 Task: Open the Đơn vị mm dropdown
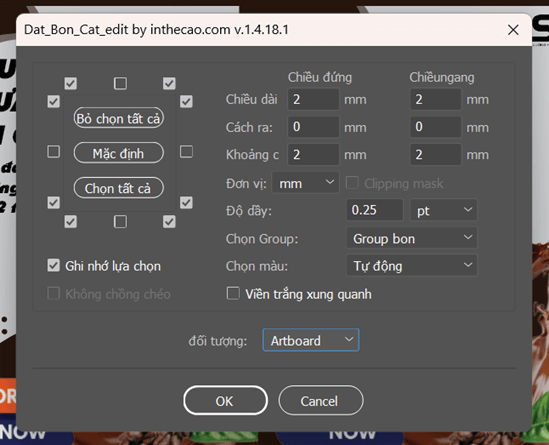click(x=305, y=183)
